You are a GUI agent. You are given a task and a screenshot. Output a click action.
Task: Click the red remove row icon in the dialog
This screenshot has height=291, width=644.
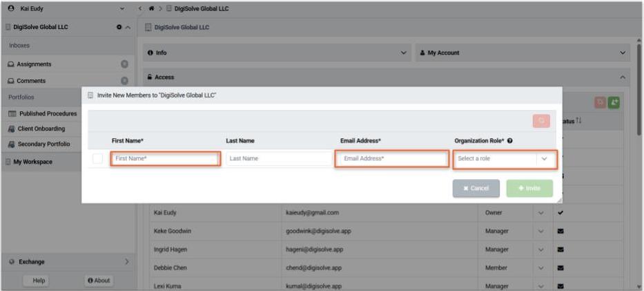click(541, 121)
